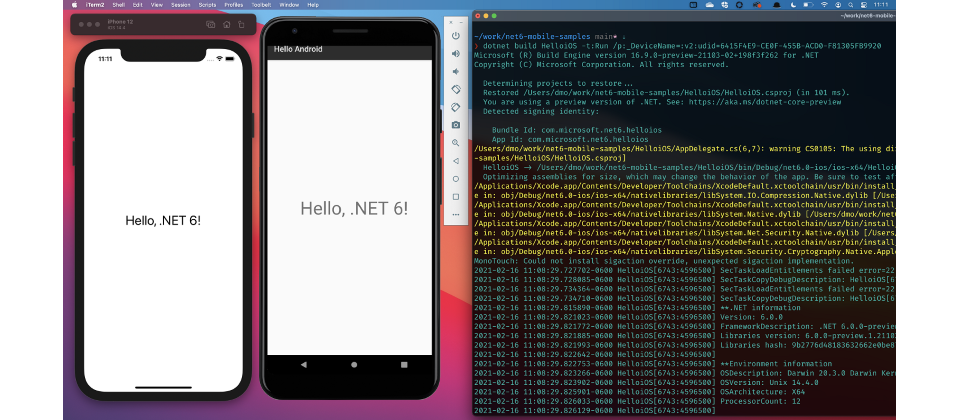Rotate the Android emulator right

[456, 107]
